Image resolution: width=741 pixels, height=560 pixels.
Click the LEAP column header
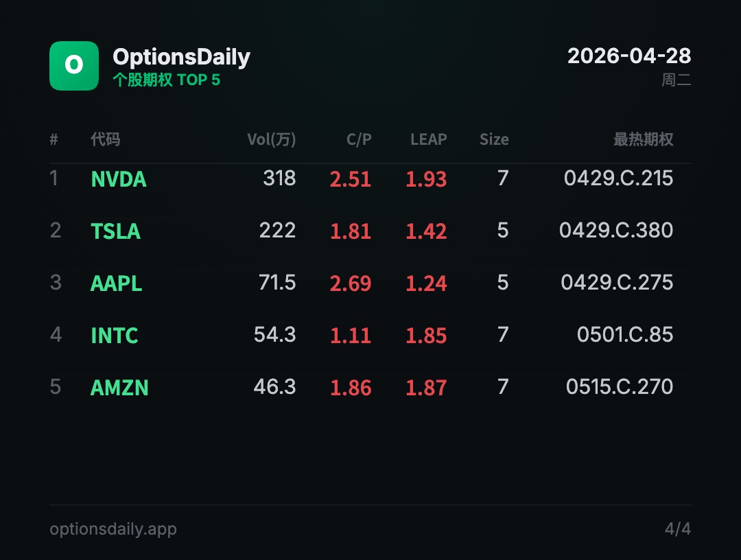(428, 139)
